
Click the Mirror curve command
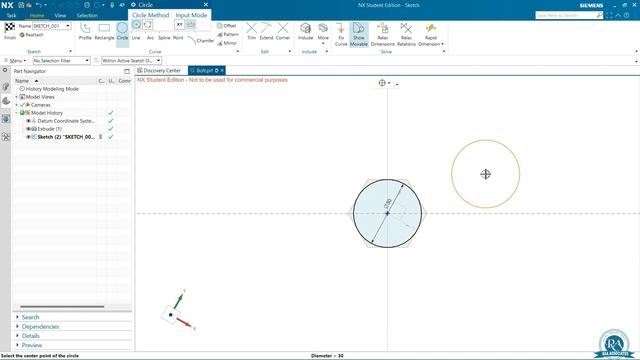[x=227, y=43]
